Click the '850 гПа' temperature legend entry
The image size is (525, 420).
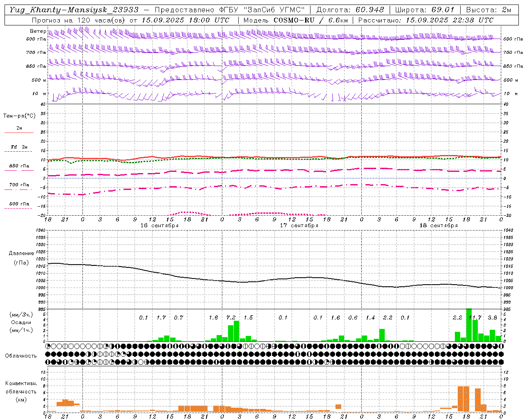click(x=19, y=166)
